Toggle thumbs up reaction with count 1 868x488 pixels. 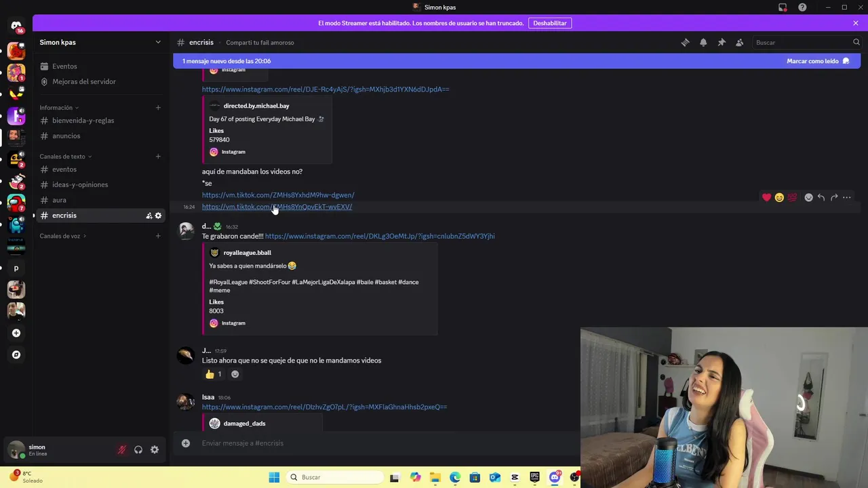[214, 374]
